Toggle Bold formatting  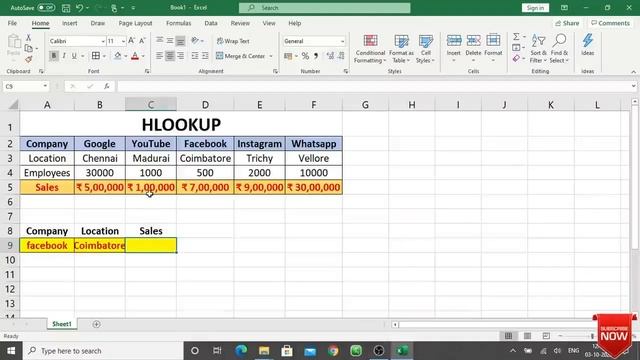point(53,56)
